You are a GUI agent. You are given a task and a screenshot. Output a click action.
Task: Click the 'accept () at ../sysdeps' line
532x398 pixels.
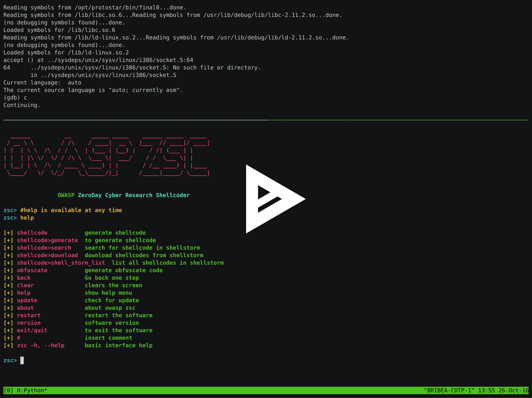[98, 60]
